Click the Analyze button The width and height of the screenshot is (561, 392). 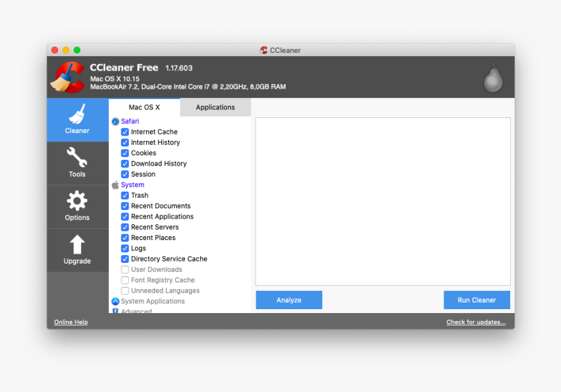289,300
